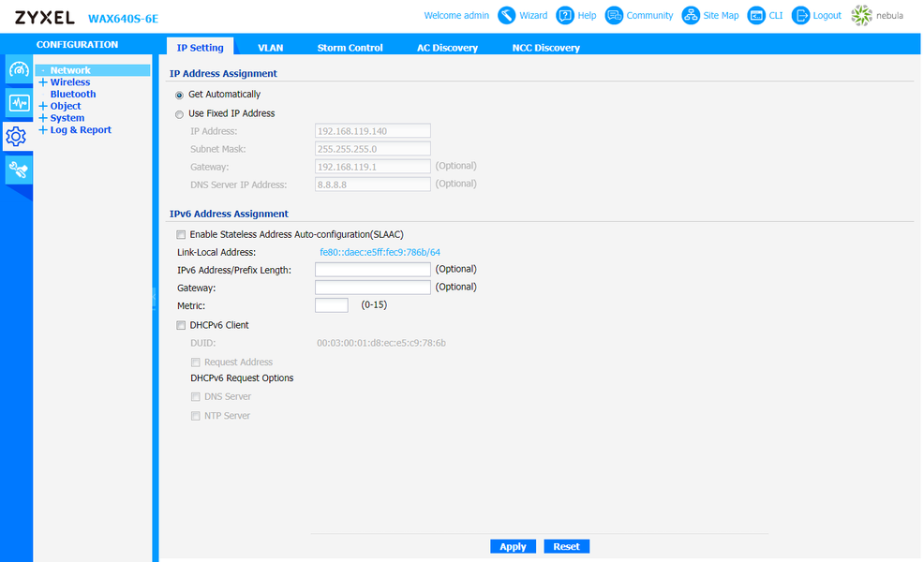Screen dimensions: 924x562
Task: Click the sidebar collapse handle
Action: pyautogui.click(x=155, y=298)
